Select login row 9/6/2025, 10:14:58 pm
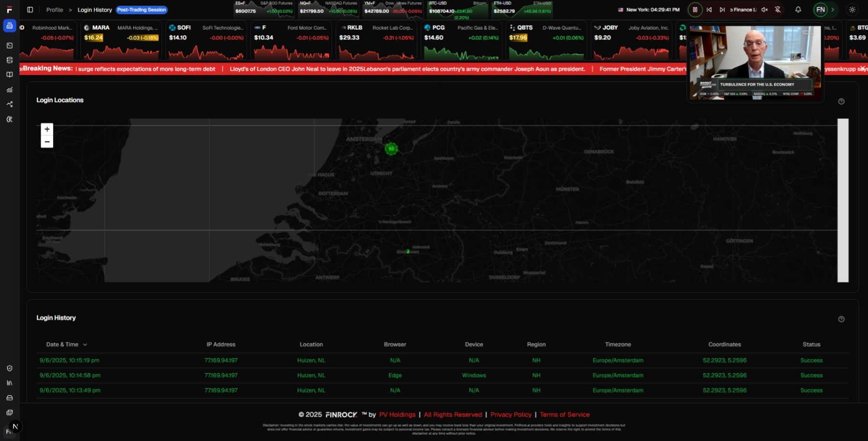This screenshot has width=868, height=441. pos(442,376)
